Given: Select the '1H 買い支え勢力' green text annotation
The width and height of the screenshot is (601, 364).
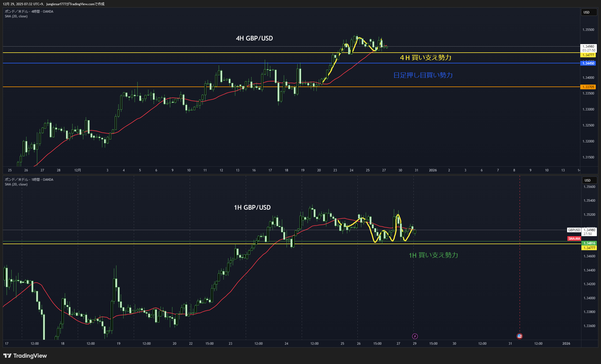Looking at the screenshot, I should (x=433, y=255).
